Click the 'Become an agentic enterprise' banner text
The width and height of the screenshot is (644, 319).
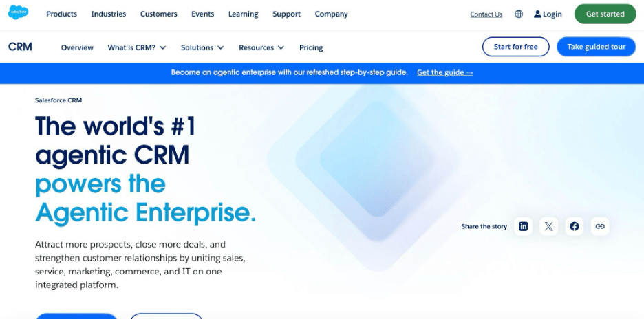[x=289, y=72]
